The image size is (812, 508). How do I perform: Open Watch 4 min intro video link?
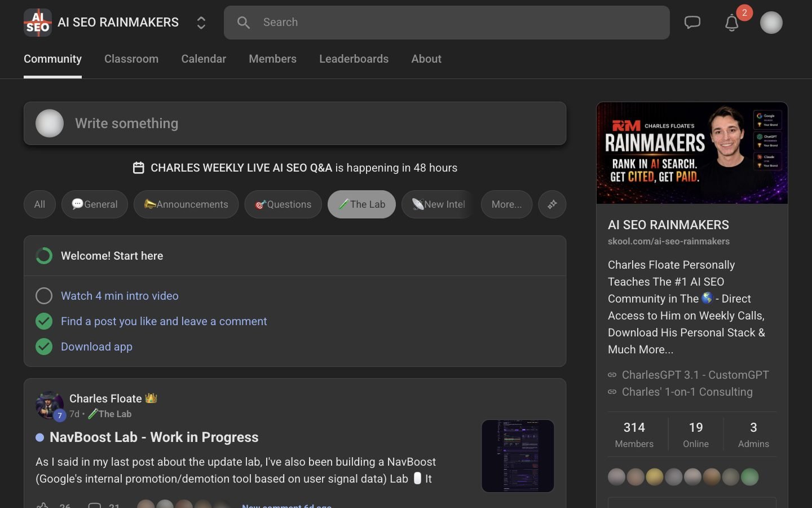(x=120, y=296)
